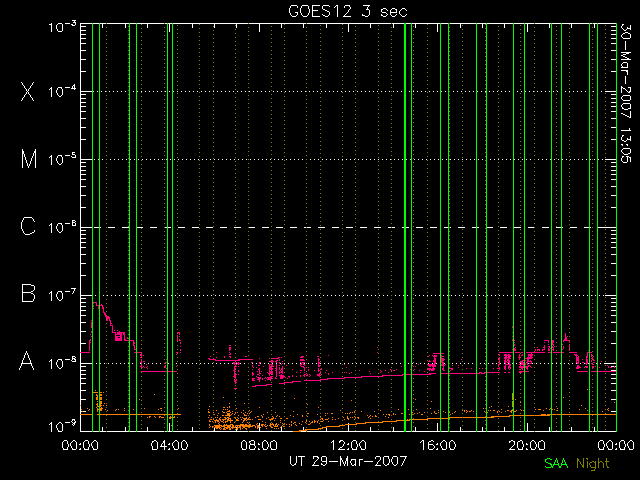Click the 'UT 29-Mar-2007' axis caption

[x=348, y=461]
